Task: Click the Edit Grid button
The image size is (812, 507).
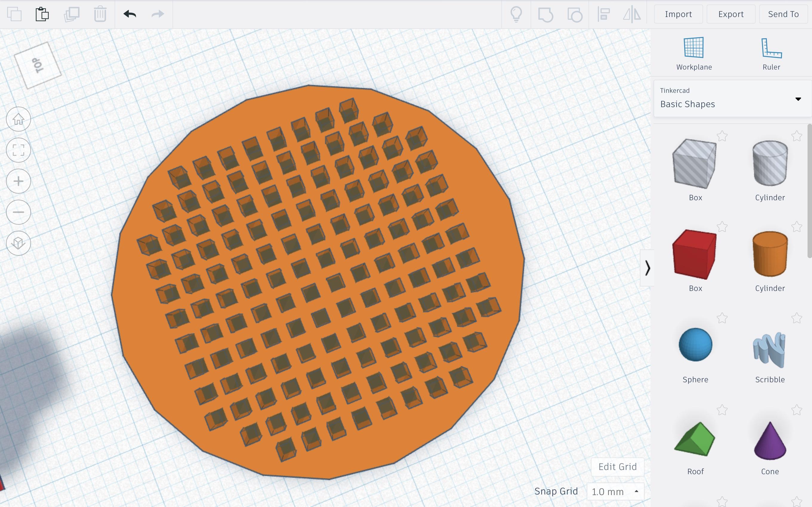Action: 617,467
